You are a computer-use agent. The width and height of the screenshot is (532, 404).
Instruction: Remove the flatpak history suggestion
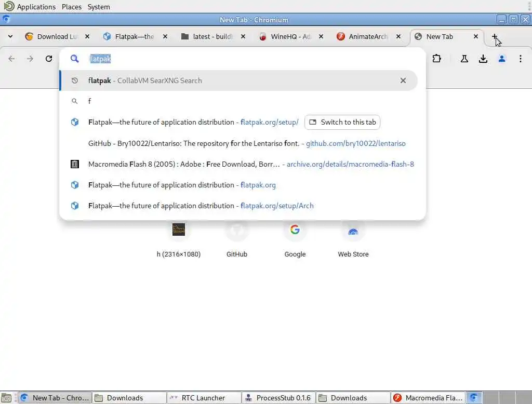coord(403,80)
